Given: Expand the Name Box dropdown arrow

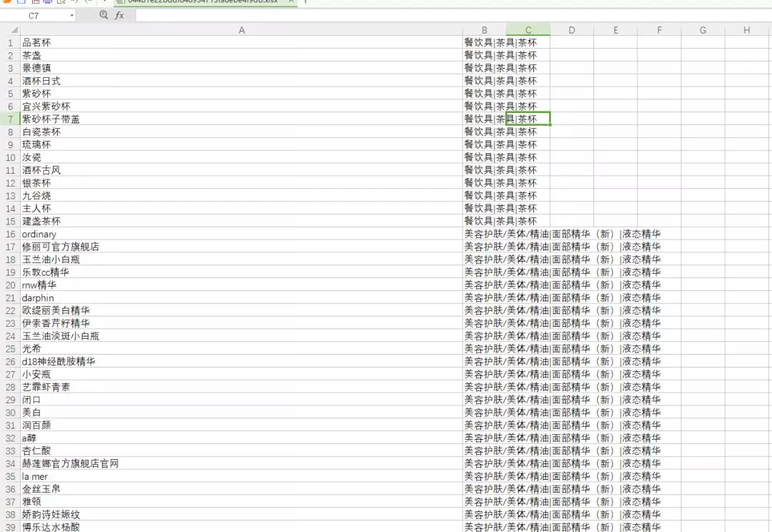Looking at the screenshot, I should tap(72, 16).
